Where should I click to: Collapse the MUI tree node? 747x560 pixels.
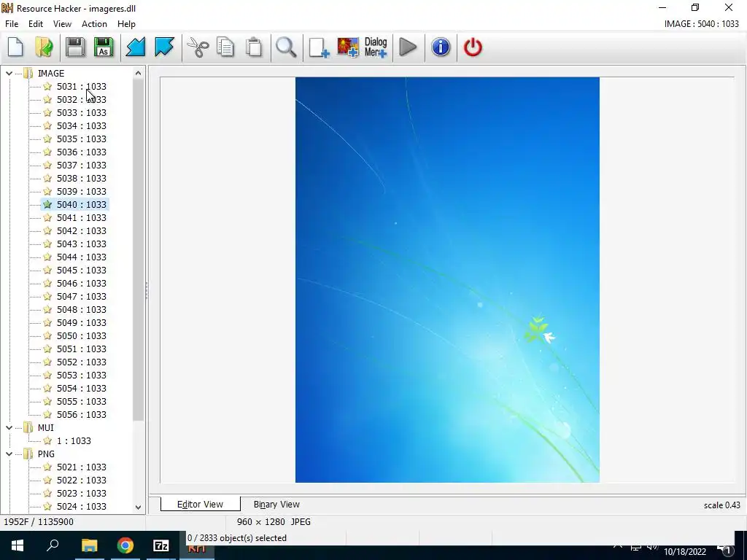[9, 427]
